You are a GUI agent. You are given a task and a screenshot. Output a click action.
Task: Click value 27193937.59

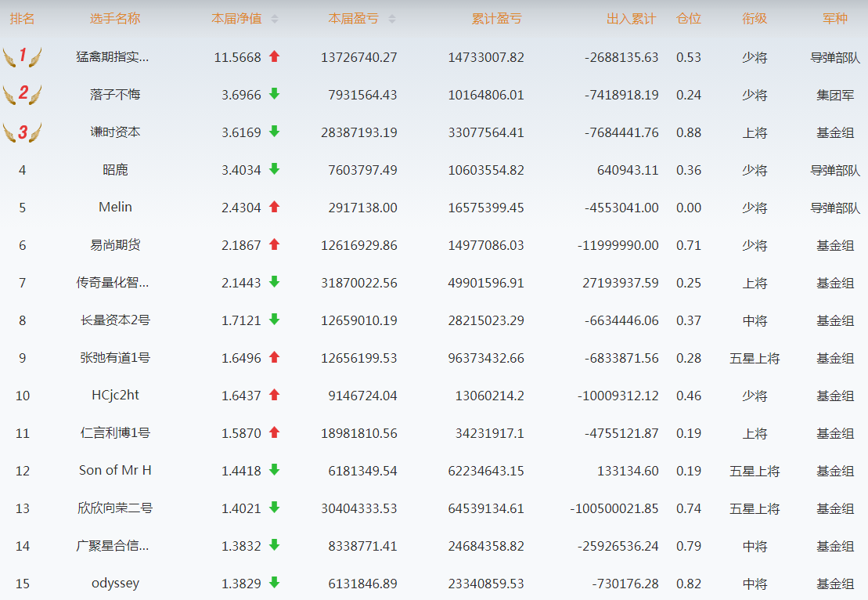(x=621, y=283)
